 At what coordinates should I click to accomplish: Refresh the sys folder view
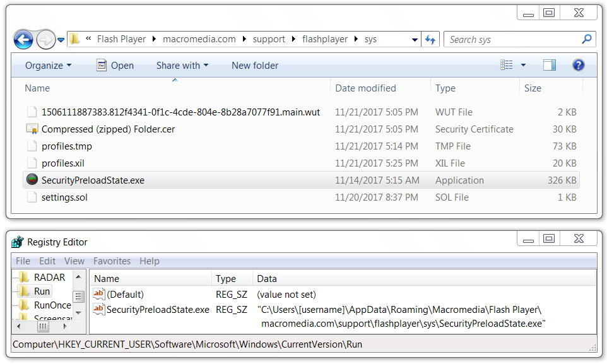(430, 40)
